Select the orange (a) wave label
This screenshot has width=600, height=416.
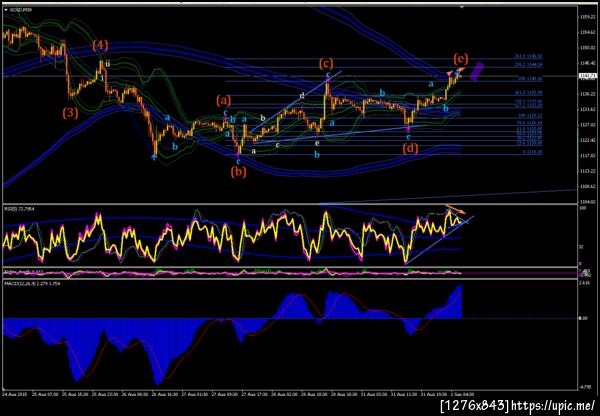(x=223, y=101)
